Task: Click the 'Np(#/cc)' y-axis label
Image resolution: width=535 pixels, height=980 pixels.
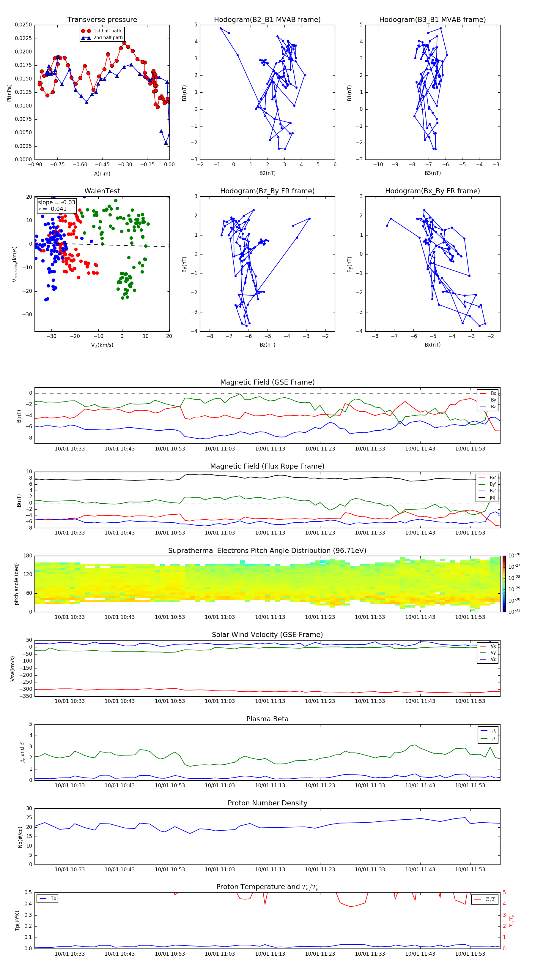Action: [21, 837]
